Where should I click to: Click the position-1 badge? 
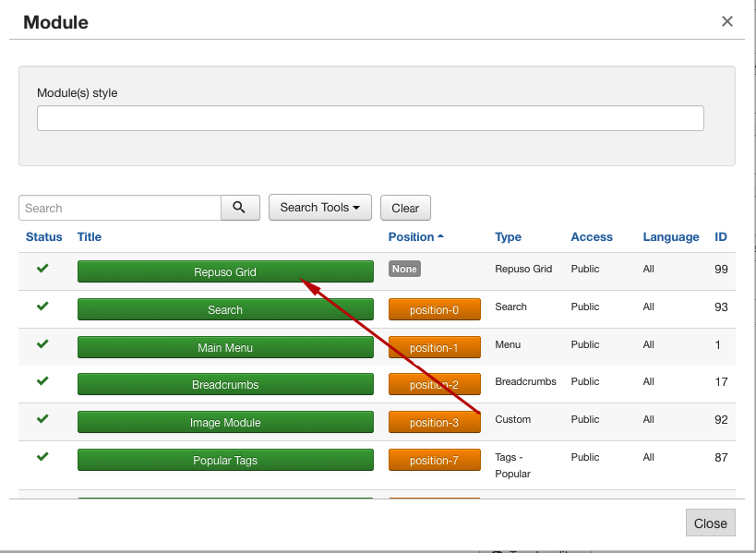[x=435, y=347]
